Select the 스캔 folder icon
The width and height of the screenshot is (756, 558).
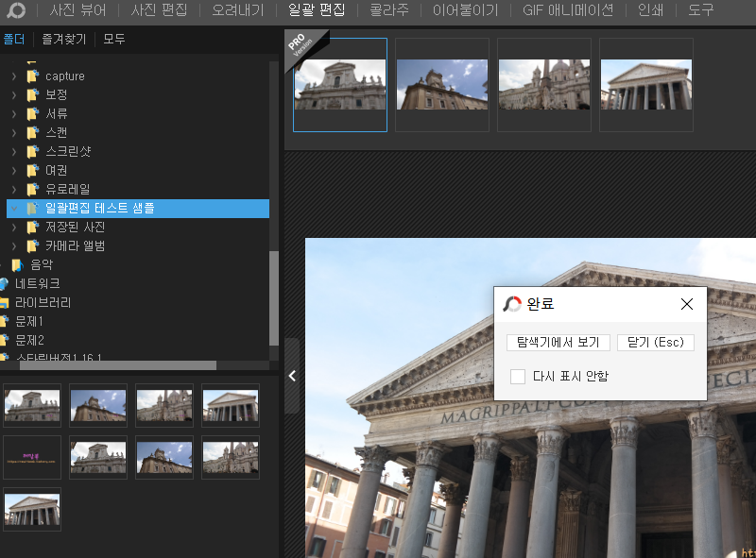(33, 132)
